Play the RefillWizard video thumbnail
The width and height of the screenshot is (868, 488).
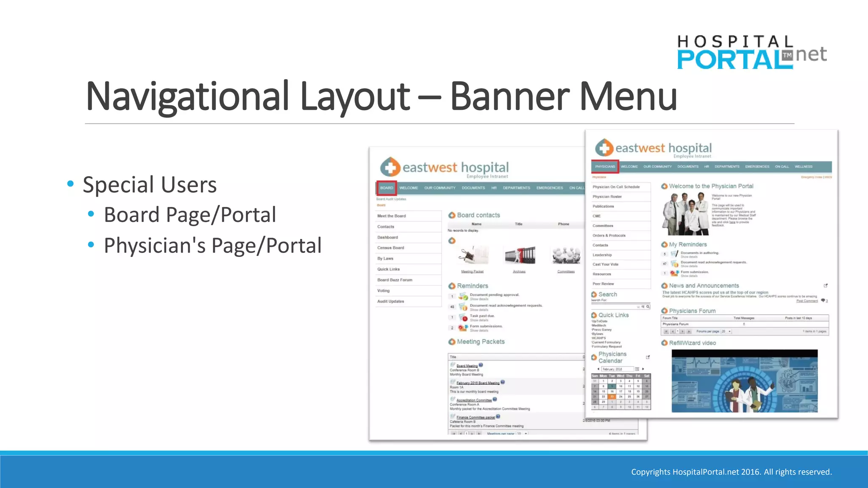[744, 381]
